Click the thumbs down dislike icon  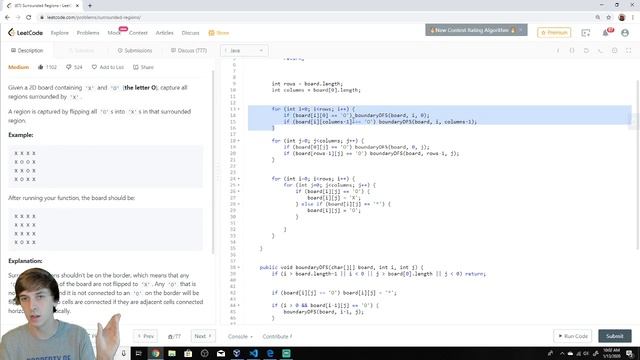pos(69,67)
